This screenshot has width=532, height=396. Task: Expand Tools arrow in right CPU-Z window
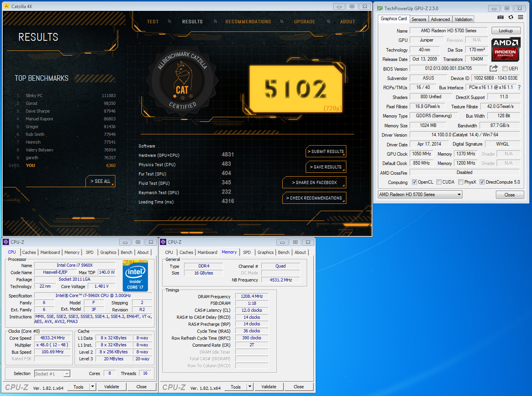(x=250, y=387)
